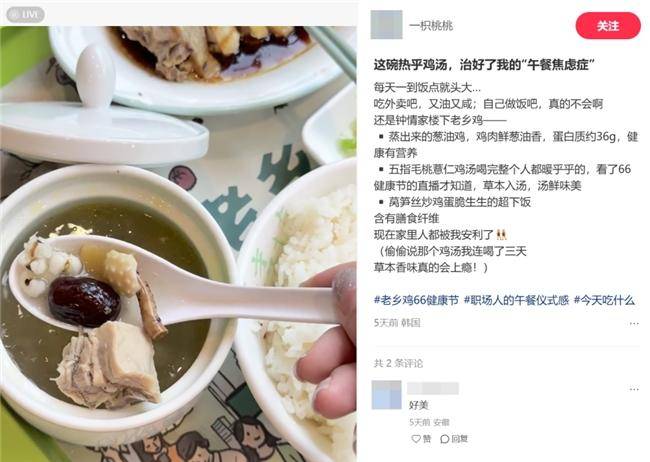Click the 好美 comment text
The width and height of the screenshot is (650, 462).
[x=418, y=405]
